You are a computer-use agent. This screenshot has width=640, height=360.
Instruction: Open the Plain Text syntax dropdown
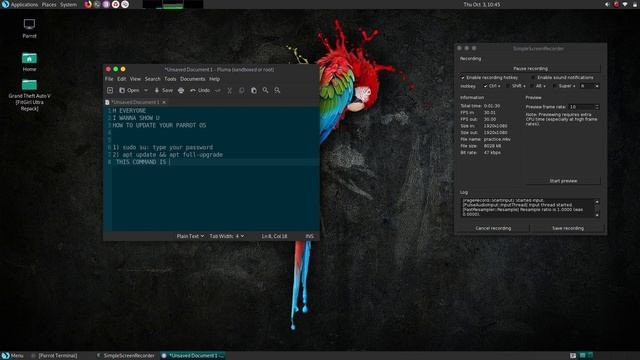tap(190, 236)
